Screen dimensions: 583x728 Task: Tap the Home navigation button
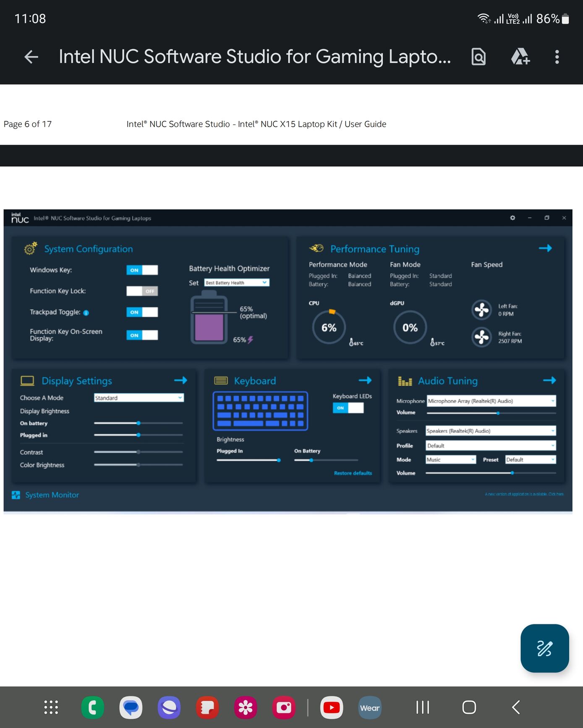click(x=469, y=707)
